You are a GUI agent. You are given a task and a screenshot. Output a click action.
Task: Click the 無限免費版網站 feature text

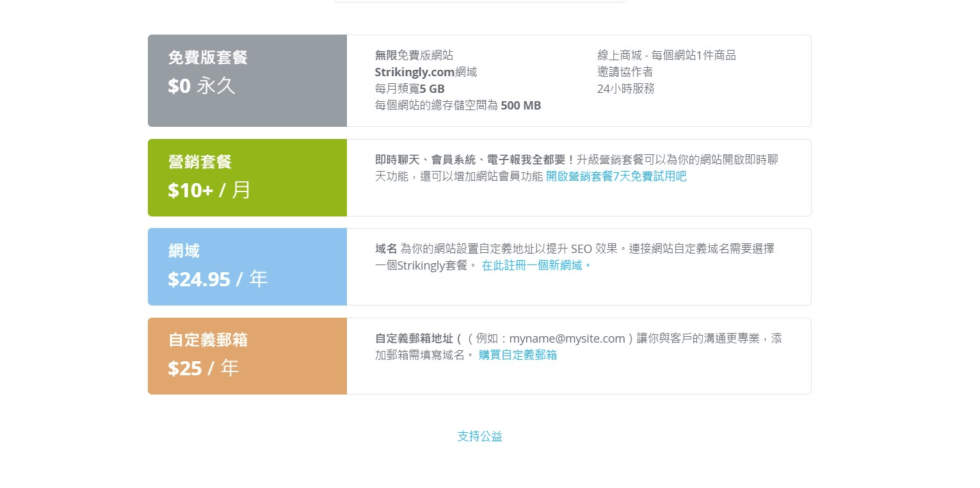click(x=414, y=55)
